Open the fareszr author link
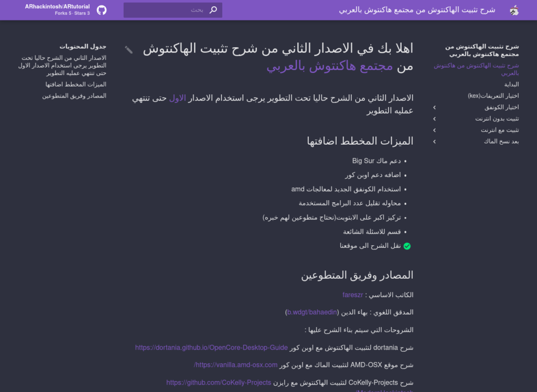Image resolution: width=537 pixels, height=392 pixels. (352, 295)
